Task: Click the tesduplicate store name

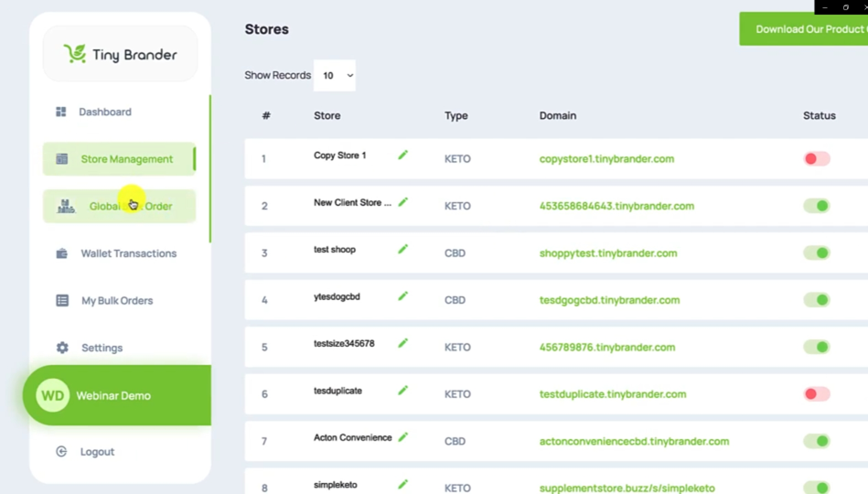Action: click(x=338, y=391)
